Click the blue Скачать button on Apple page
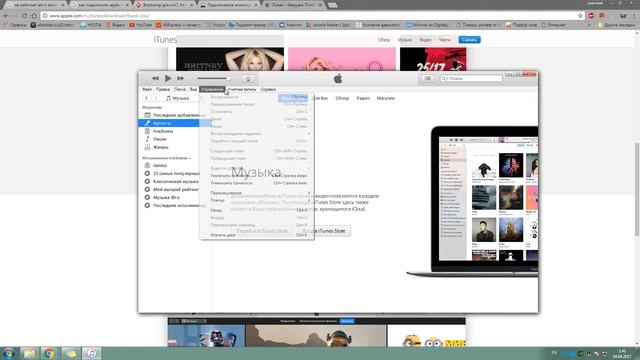 (469, 40)
